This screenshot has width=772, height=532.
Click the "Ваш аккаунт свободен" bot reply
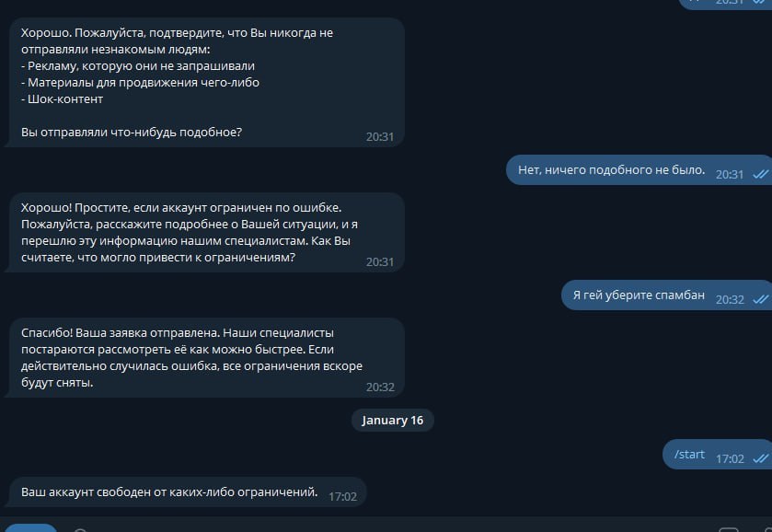[169, 492]
